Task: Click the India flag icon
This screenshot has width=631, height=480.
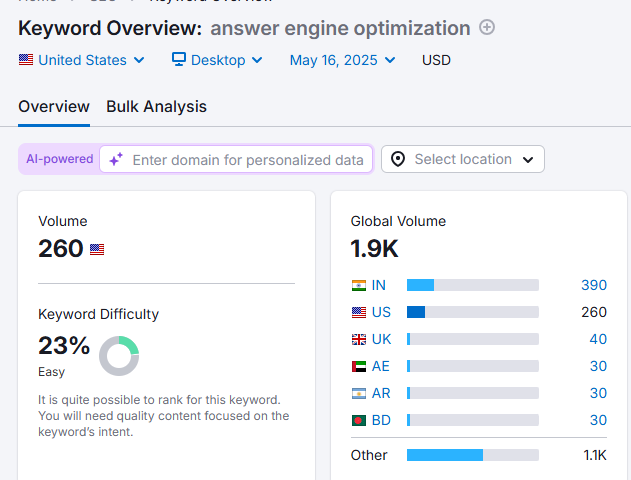Action: click(359, 285)
